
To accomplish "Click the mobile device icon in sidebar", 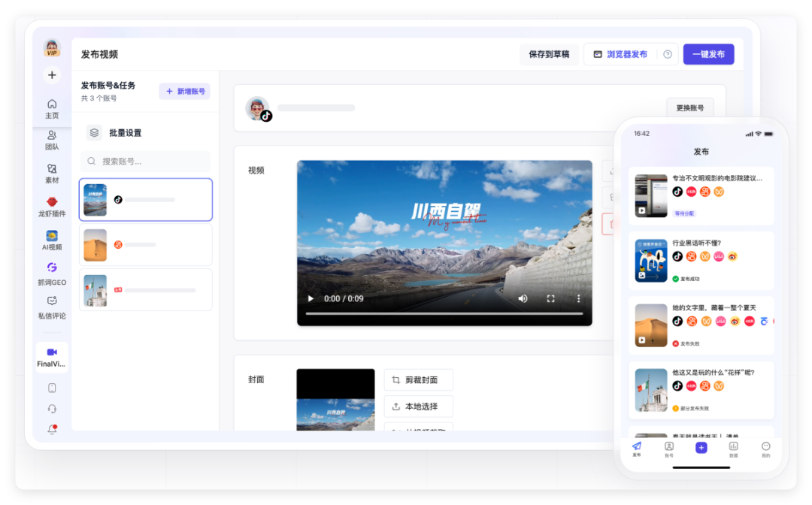I will click(x=52, y=388).
